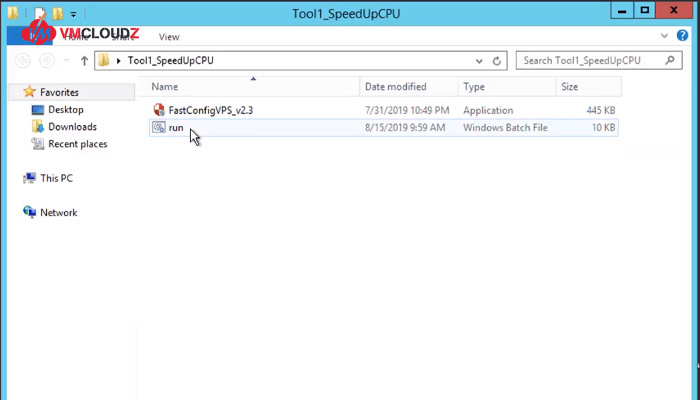Click the run batch file gear icon

tap(159, 127)
